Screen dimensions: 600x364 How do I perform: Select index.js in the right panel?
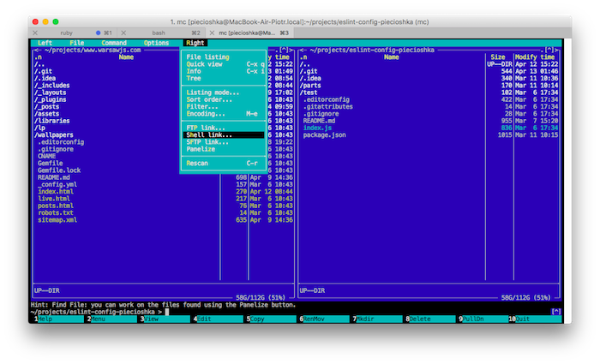coord(317,127)
